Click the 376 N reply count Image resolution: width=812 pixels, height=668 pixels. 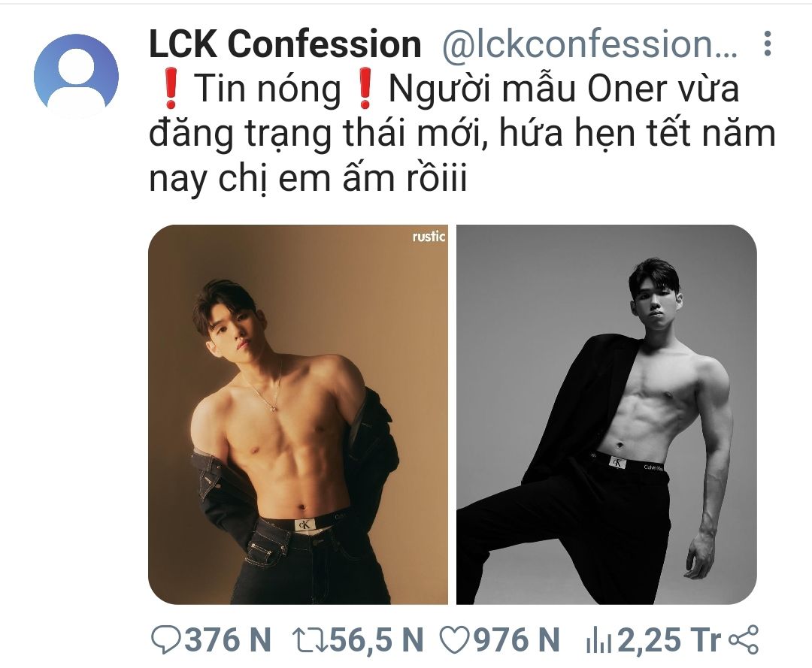point(228,640)
